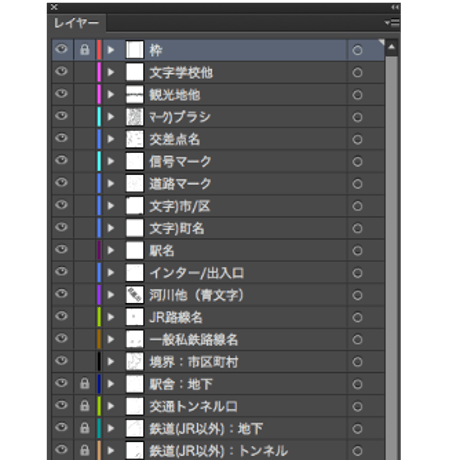Hide the マーク)ブラシ layer
Screen dimensions: 460x460
coord(62,116)
